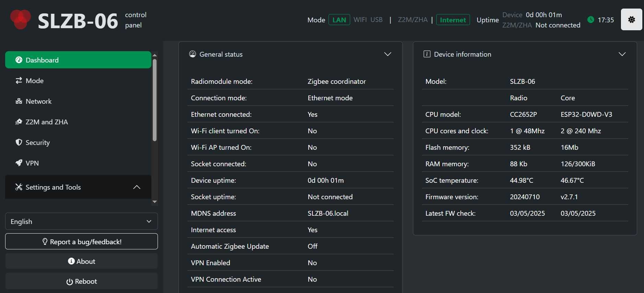Click the Z2M/ZHA header label
644x293 pixels.
click(x=413, y=20)
